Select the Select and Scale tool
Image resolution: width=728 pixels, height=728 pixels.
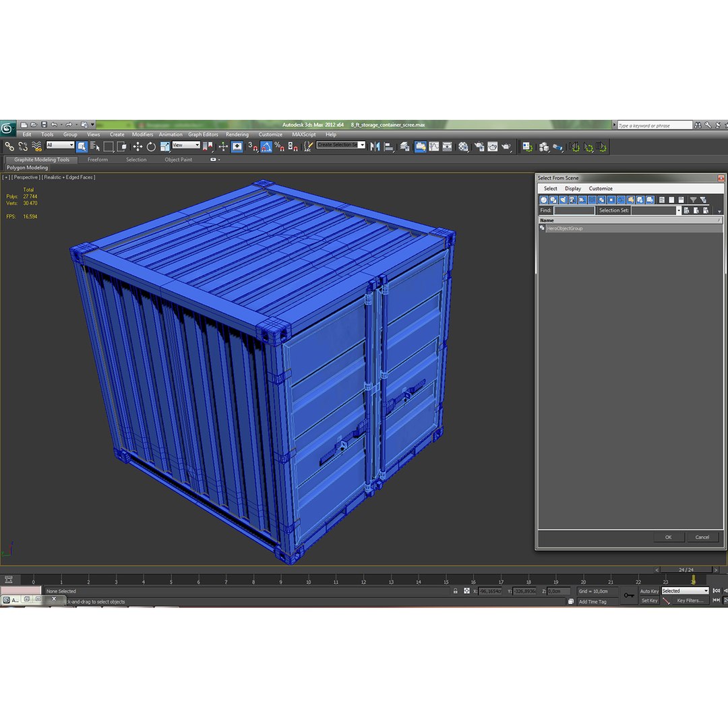point(165,147)
